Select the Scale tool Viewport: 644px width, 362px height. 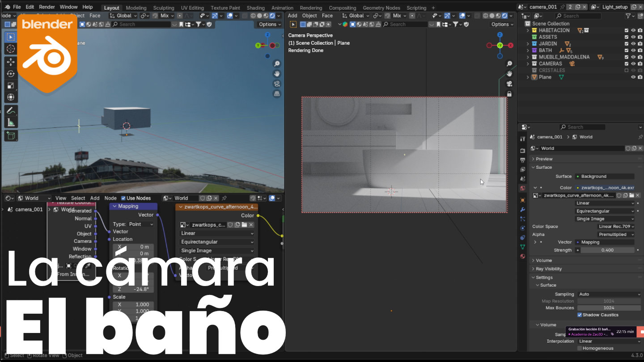[x=11, y=85]
